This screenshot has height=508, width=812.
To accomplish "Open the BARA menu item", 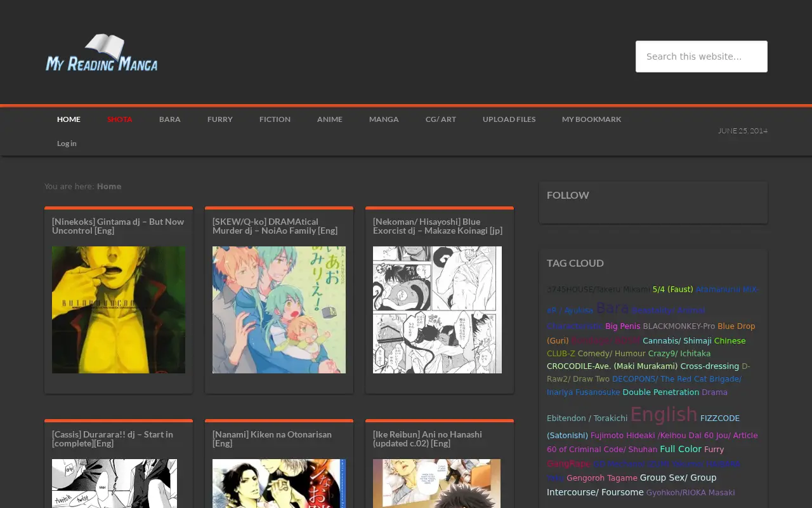I will (x=170, y=119).
